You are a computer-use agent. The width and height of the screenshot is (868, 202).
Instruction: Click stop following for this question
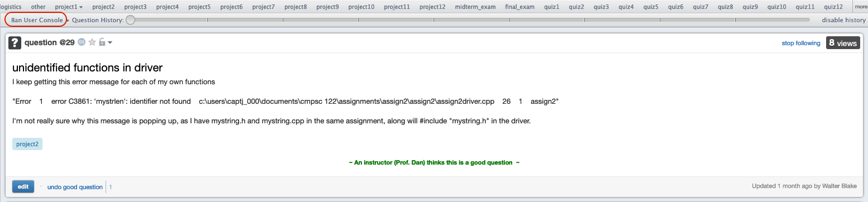click(800, 43)
